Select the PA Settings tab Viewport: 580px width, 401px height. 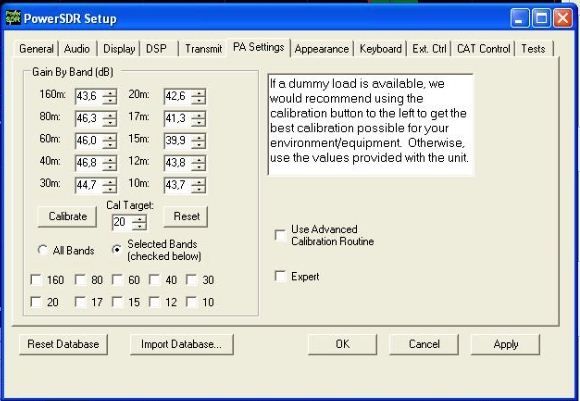click(x=259, y=47)
